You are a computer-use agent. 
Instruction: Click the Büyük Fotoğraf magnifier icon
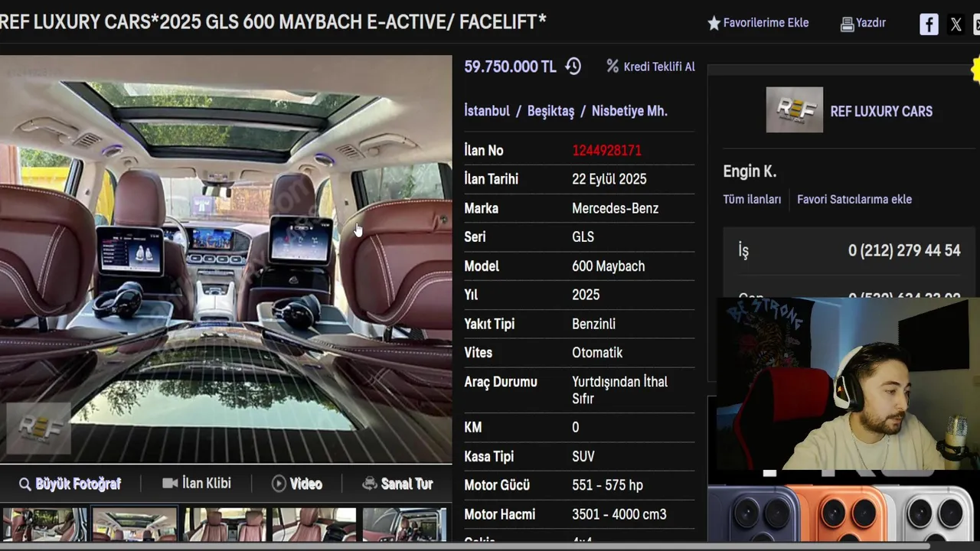25,484
